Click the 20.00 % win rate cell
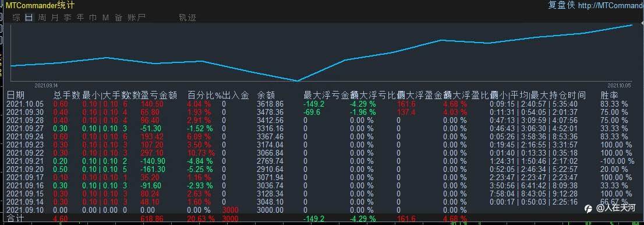644x225 pixels. [614, 169]
